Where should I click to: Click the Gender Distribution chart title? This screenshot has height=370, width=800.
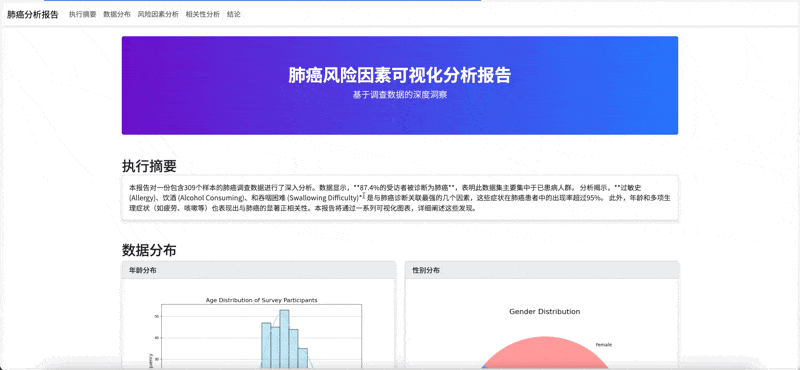coord(544,311)
